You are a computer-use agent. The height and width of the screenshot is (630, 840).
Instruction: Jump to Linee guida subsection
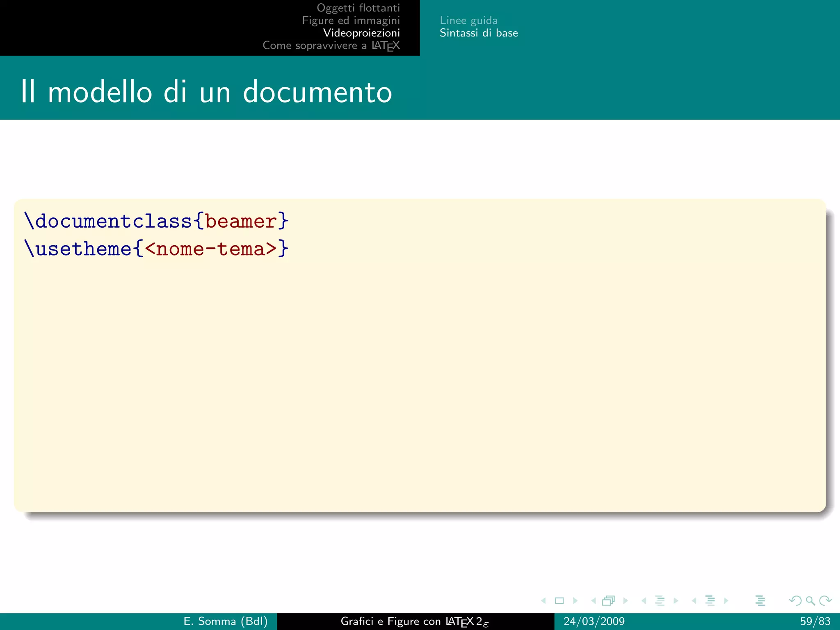(469, 21)
